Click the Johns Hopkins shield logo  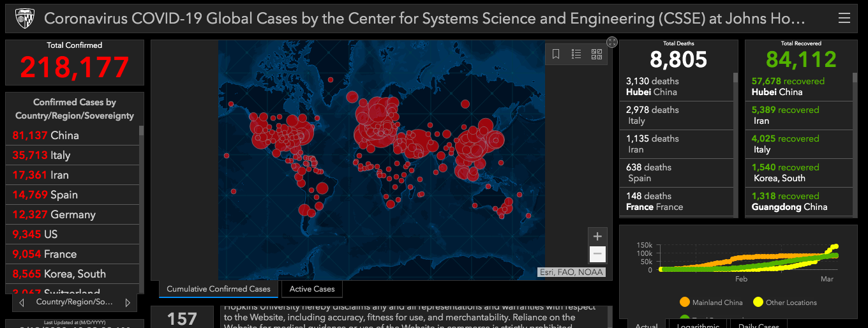[x=24, y=18]
